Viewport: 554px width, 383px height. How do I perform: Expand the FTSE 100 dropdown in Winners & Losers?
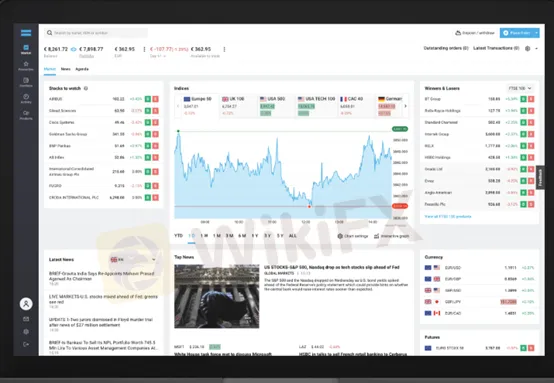[x=520, y=88]
